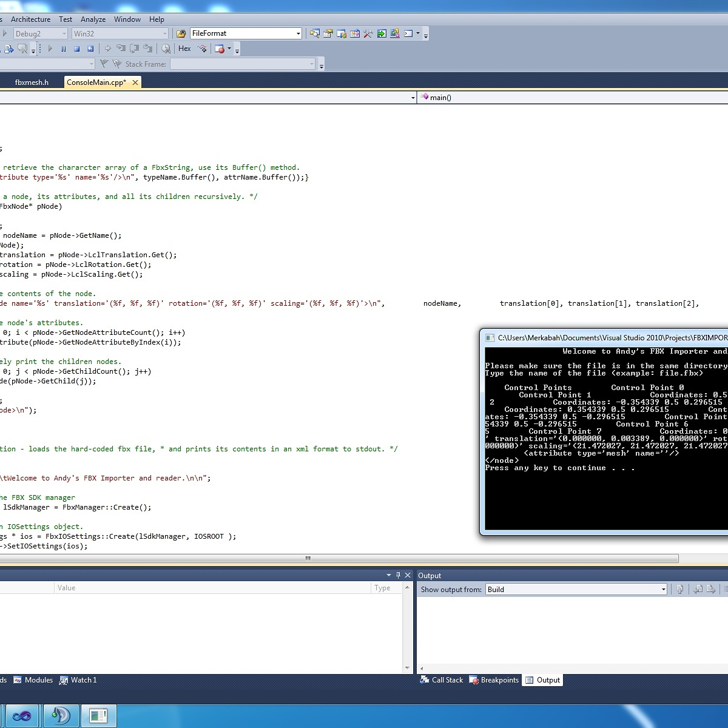Open the Debug2 configuration dropdown
The width and height of the screenshot is (728, 728).
tap(64, 34)
